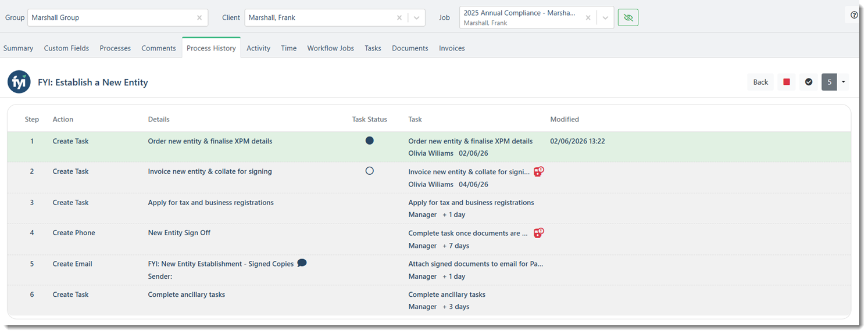Click 'Olivia Wiliams 04/06/26' assignee text

coord(448,184)
